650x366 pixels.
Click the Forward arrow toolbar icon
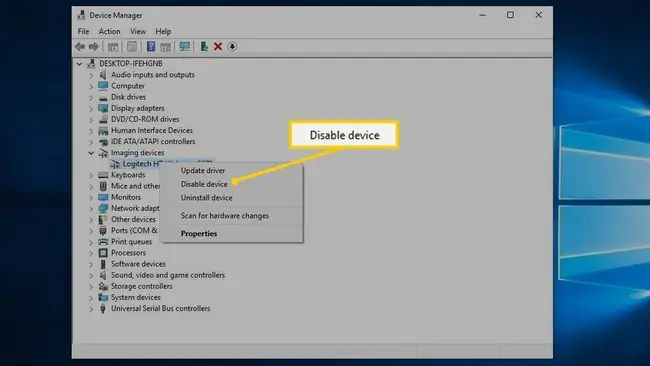pyautogui.click(x=94, y=47)
